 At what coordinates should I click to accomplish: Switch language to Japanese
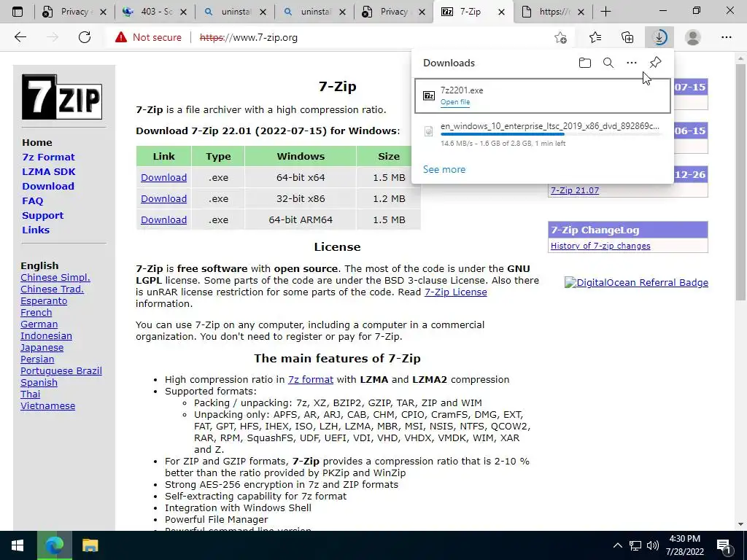pyautogui.click(x=42, y=348)
